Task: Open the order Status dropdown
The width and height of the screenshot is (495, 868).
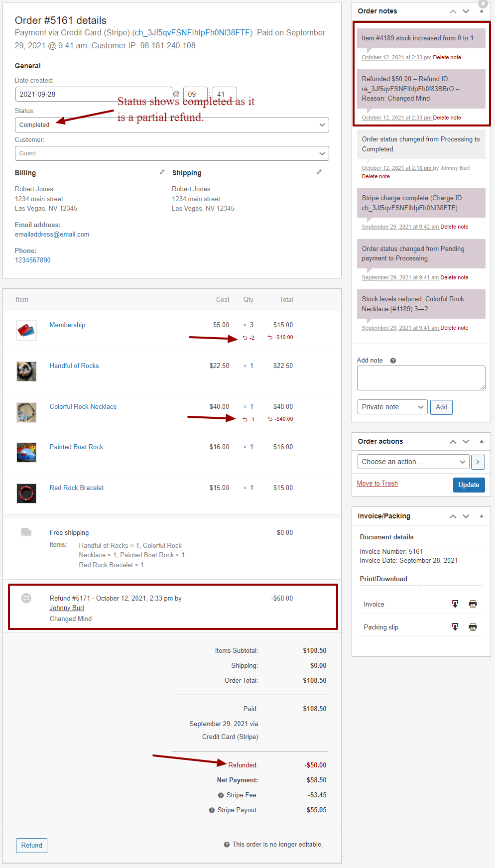Action: click(172, 125)
